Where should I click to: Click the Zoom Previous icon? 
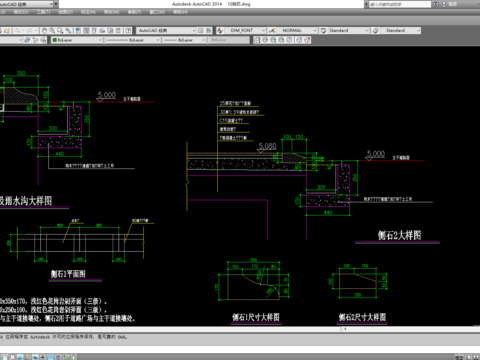(68, 31)
